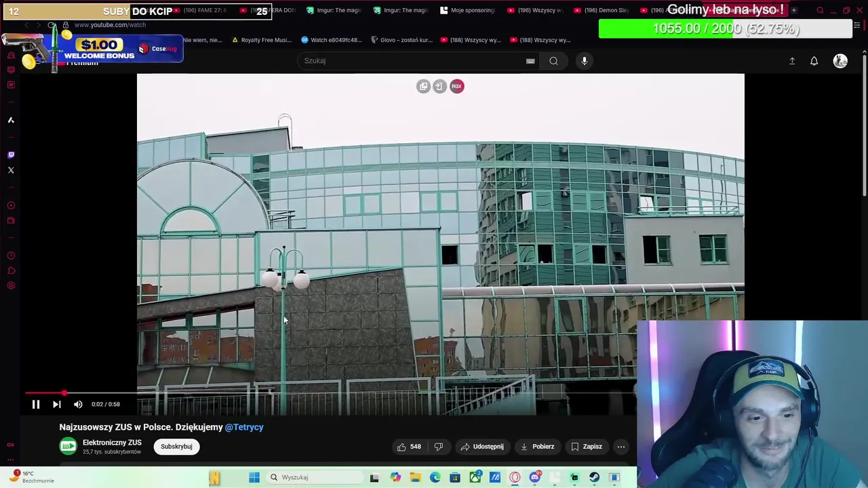Open the Gmail sidebar icon

pyautogui.click(x=11, y=85)
